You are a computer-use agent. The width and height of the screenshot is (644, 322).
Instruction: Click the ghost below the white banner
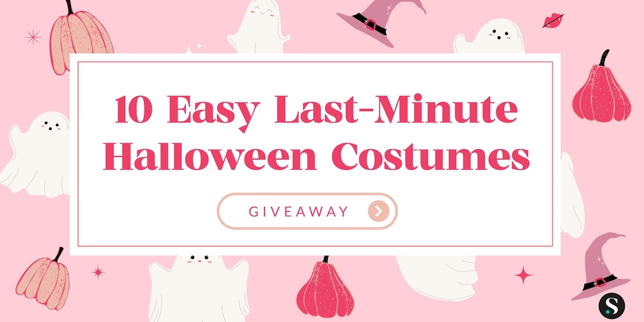pos(199,288)
